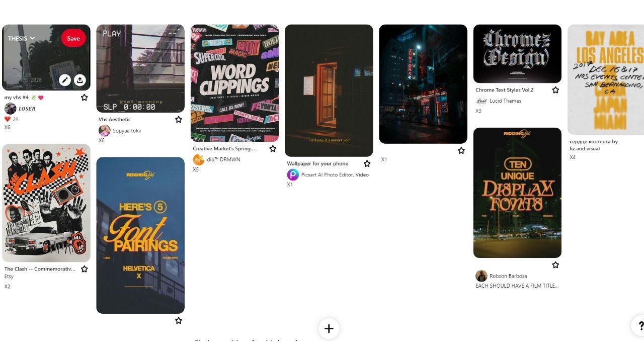Open Picsart profile avatar icon
This screenshot has width=644, height=362.
tap(293, 175)
